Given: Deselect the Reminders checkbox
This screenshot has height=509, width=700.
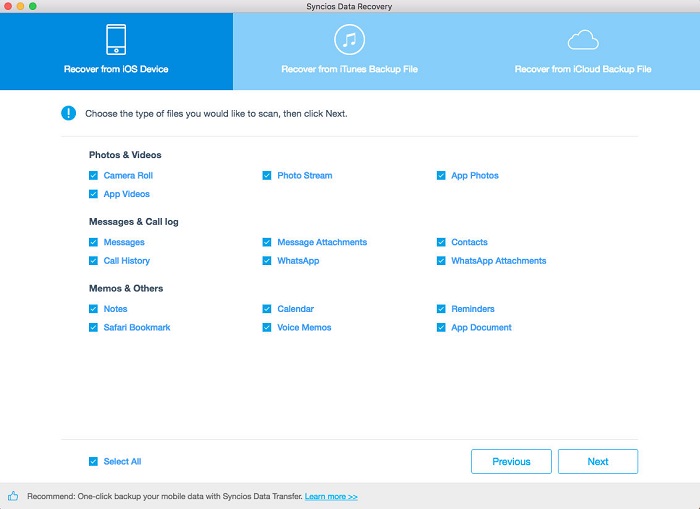Looking at the screenshot, I should coord(441,309).
